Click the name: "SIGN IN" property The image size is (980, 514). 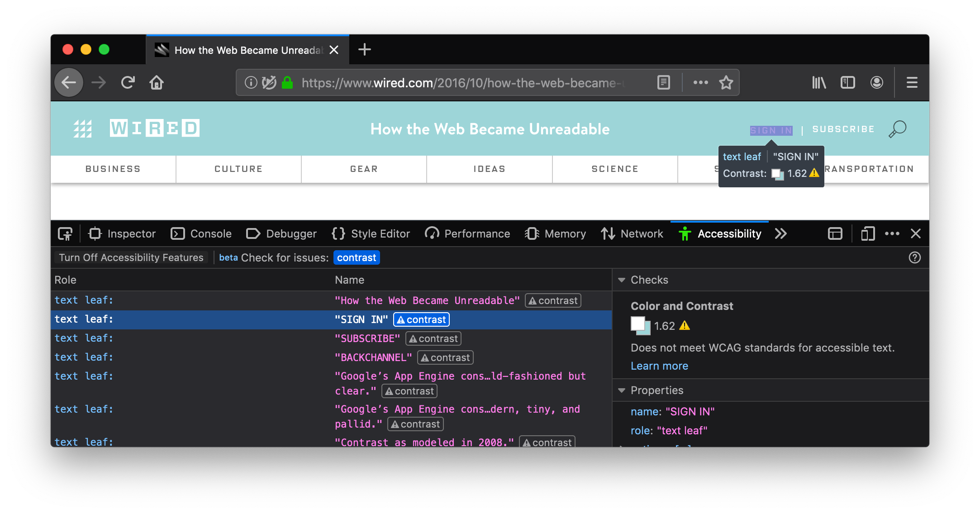(x=672, y=411)
